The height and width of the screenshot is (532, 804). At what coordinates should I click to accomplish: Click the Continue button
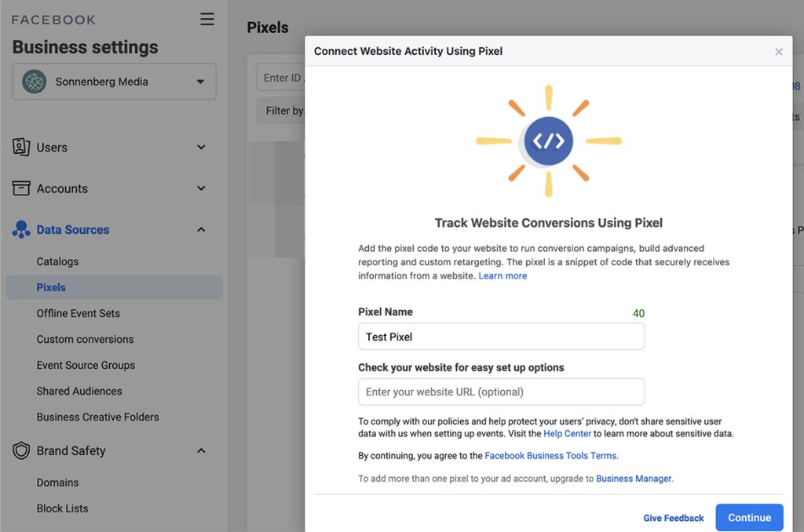pyautogui.click(x=749, y=518)
